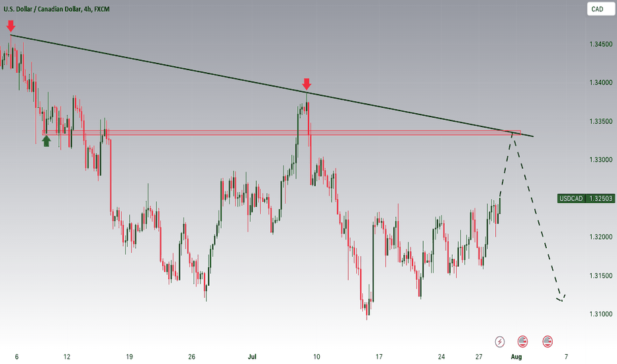Viewport: 617px width, 364px height.
Task: Click the 17 date label on time axis
Action: 379,357
